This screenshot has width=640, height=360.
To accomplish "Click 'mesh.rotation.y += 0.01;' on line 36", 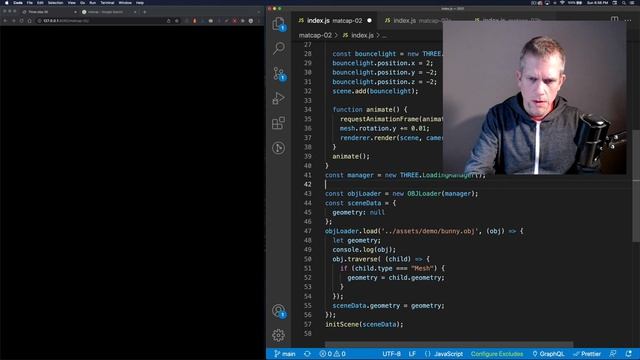I will coord(384,128).
